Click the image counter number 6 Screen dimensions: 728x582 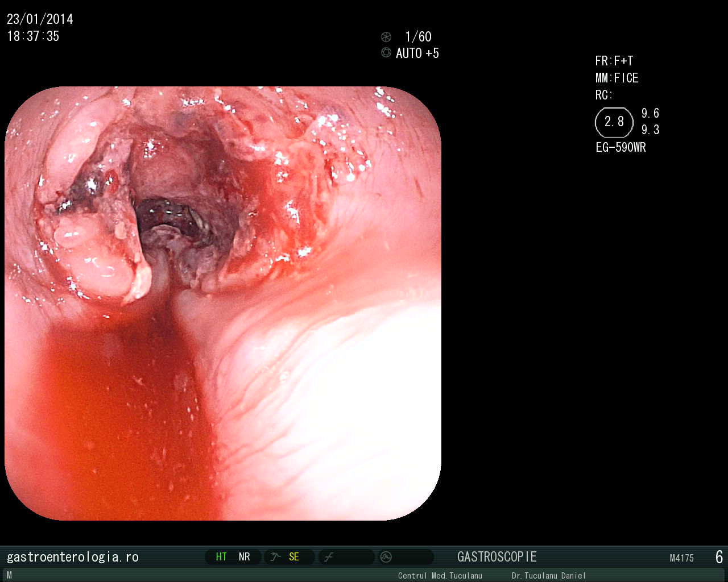click(719, 557)
